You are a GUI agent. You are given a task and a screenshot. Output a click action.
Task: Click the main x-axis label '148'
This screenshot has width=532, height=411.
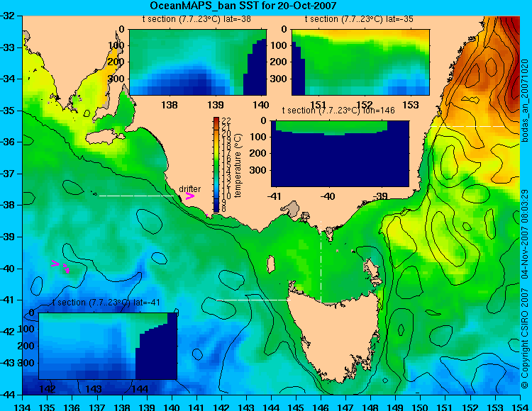pos(371,407)
